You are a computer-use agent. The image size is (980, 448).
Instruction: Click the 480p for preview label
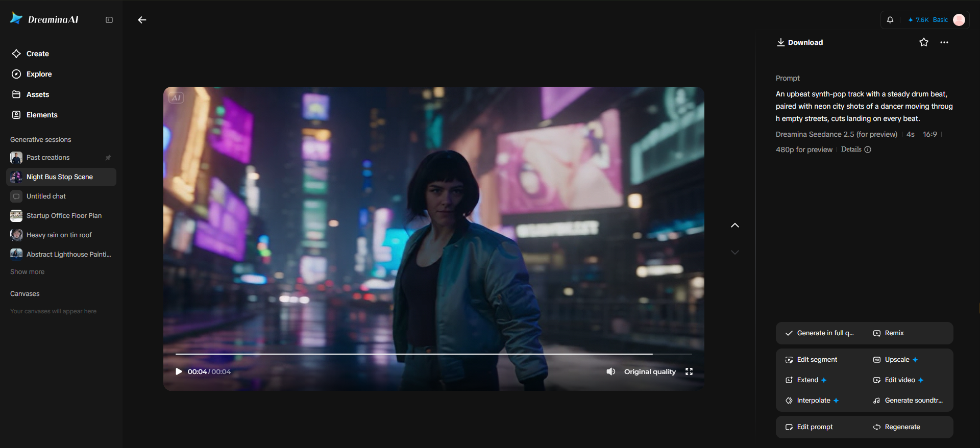click(804, 150)
